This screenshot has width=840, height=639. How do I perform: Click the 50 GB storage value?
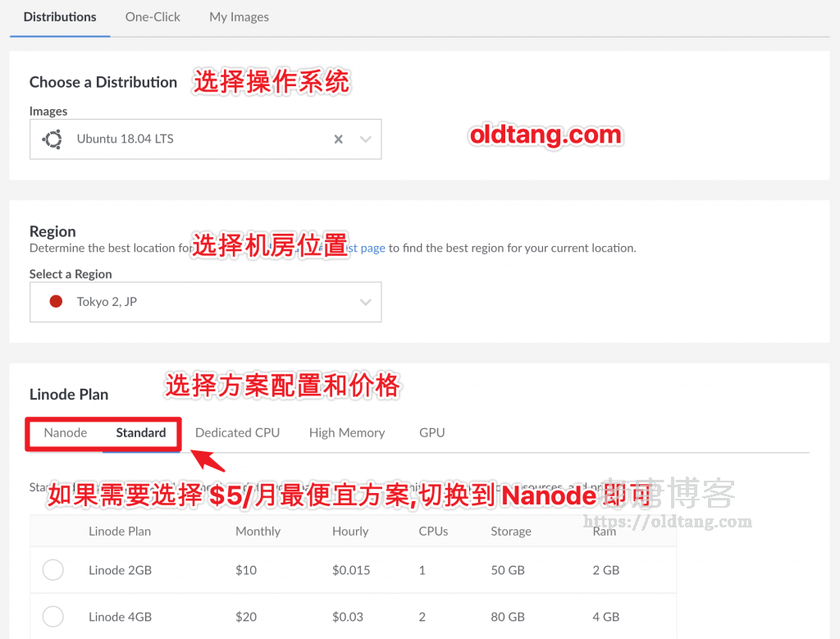[508, 570]
